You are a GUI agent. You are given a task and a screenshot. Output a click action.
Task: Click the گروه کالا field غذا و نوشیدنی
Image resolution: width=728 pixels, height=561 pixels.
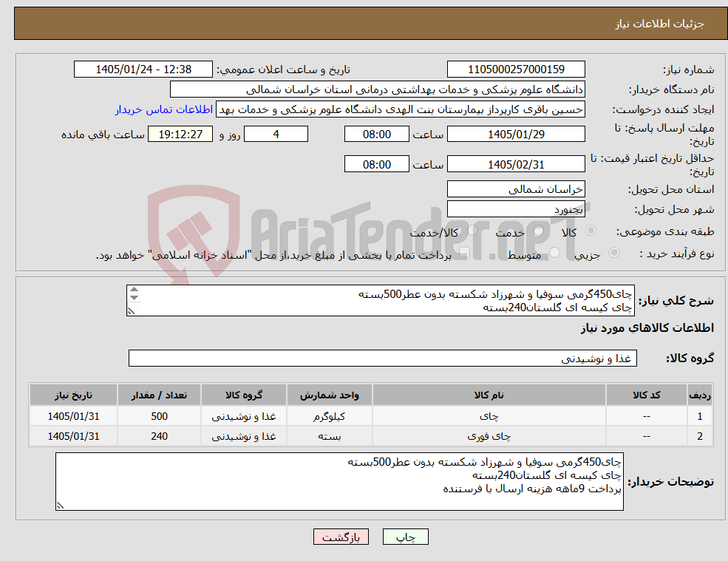click(x=383, y=358)
